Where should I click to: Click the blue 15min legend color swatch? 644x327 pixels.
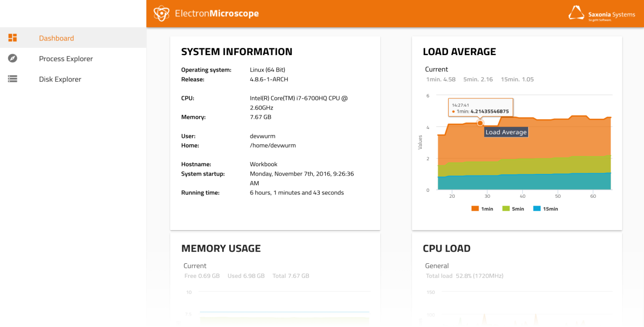click(536, 209)
